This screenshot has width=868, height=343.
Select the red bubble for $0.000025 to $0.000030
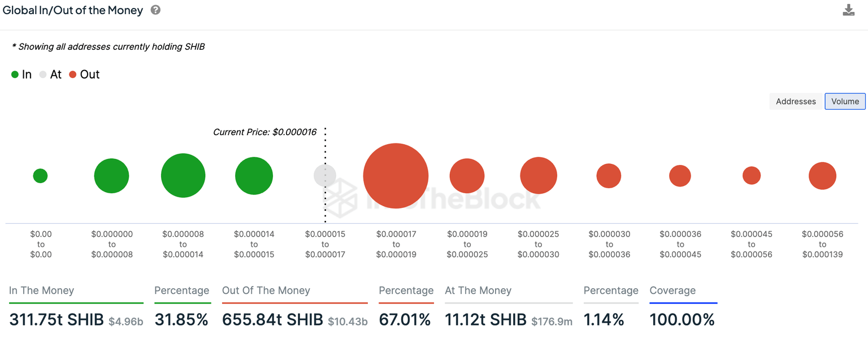click(x=539, y=176)
